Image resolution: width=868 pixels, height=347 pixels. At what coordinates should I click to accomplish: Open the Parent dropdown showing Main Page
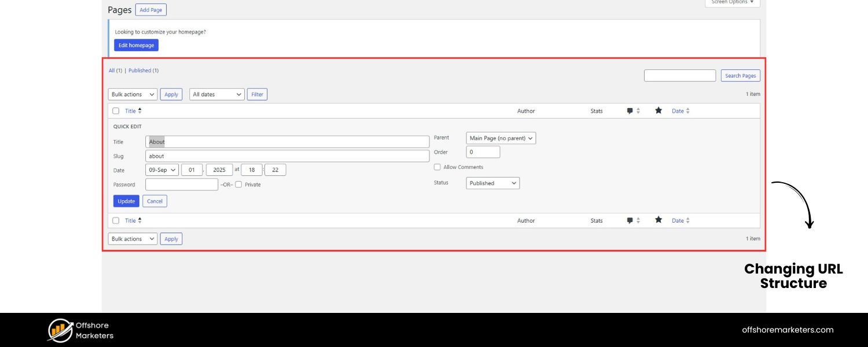[x=501, y=138]
